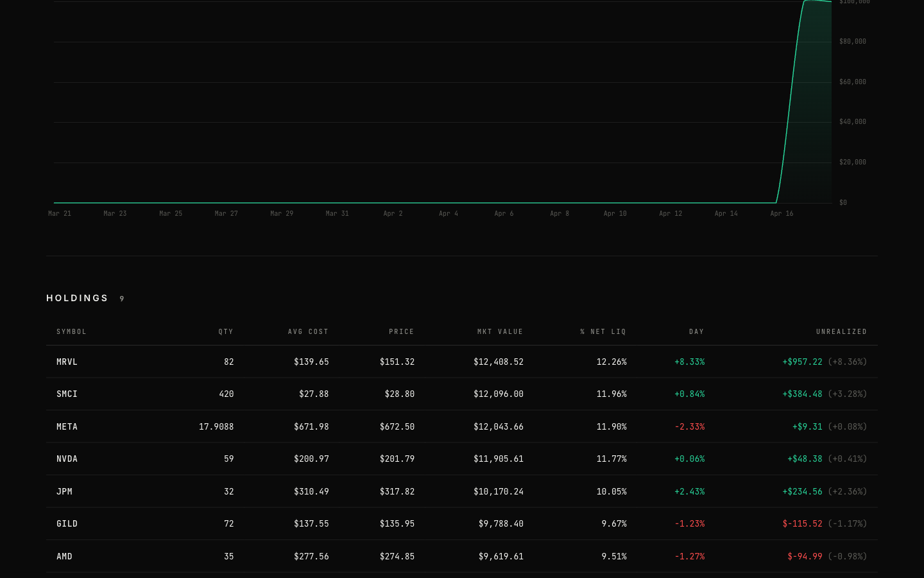Click MRVL day change +8.33%
This screenshot has width=924, height=578.
[690, 362]
